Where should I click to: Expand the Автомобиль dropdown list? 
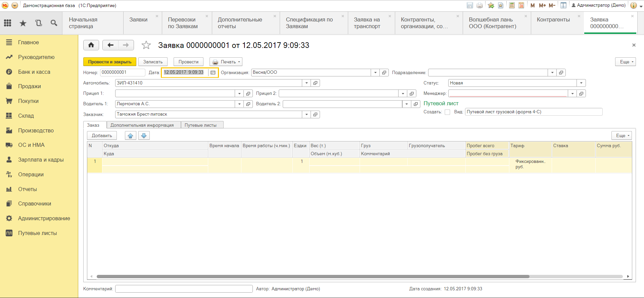[x=306, y=83]
